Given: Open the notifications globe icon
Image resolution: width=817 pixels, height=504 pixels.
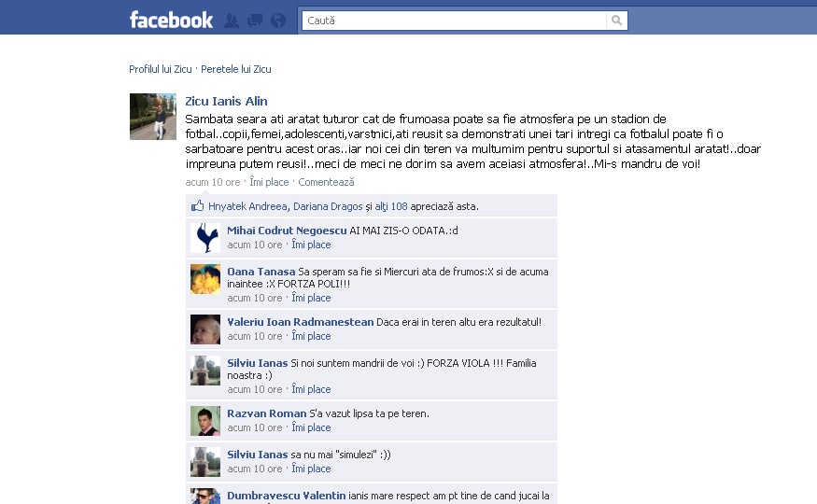Looking at the screenshot, I should click(x=278, y=21).
